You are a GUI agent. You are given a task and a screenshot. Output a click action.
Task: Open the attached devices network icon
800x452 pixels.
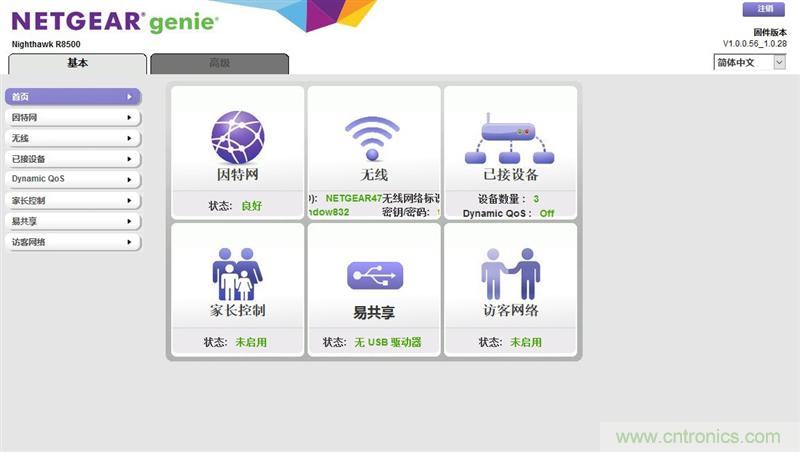coord(510,137)
